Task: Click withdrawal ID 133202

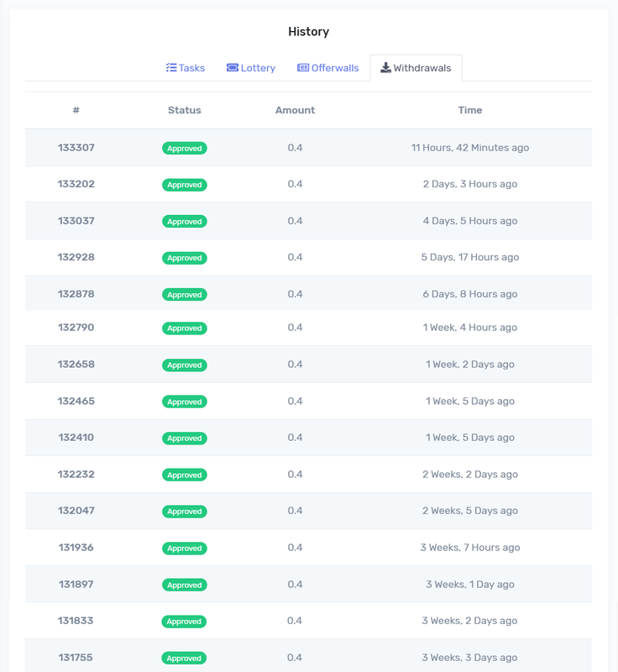Action: (x=76, y=184)
